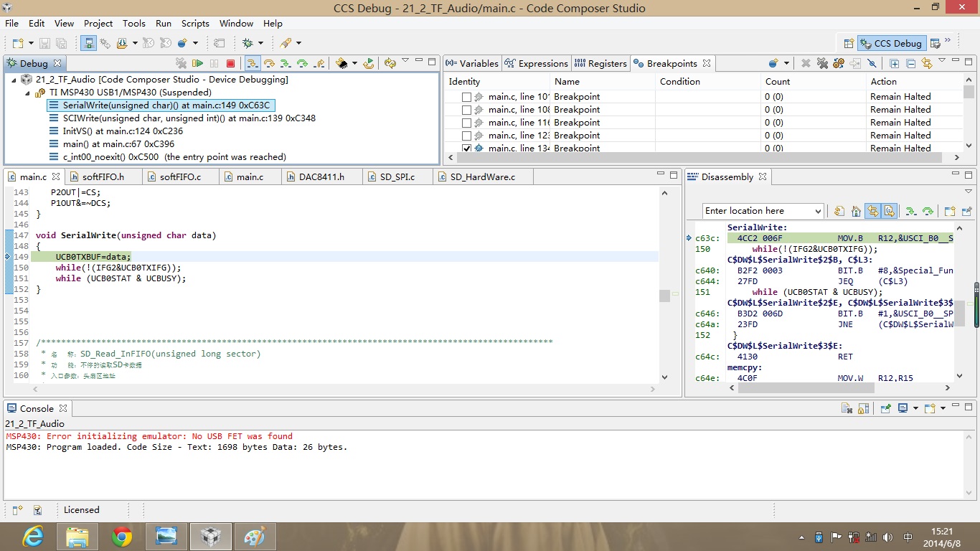Screen dimensions: 980x551
Task: Click Skip All Breakpoints icon
Action: click(x=872, y=63)
